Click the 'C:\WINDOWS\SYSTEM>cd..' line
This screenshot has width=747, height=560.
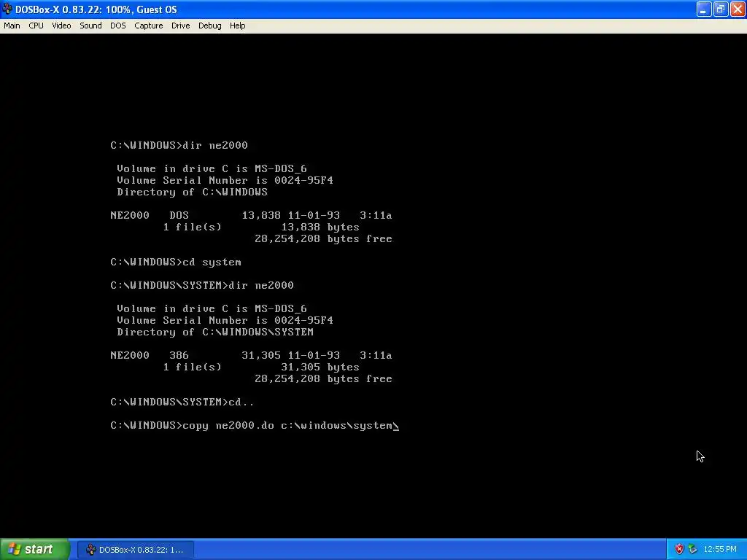182,402
